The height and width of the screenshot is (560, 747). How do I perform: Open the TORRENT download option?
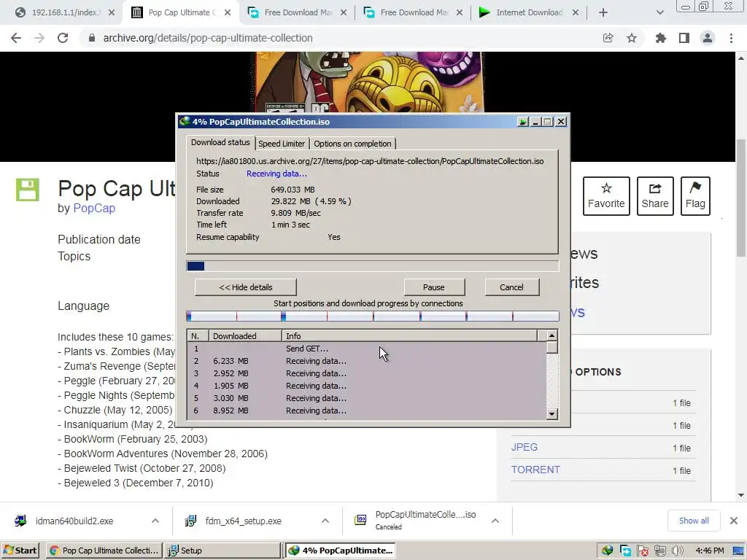tap(535, 470)
